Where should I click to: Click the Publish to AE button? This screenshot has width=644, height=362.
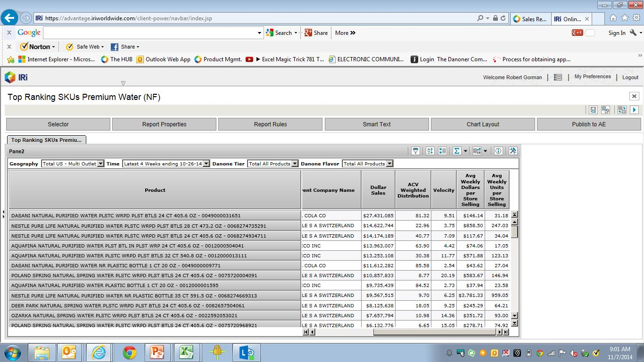pyautogui.click(x=588, y=124)
